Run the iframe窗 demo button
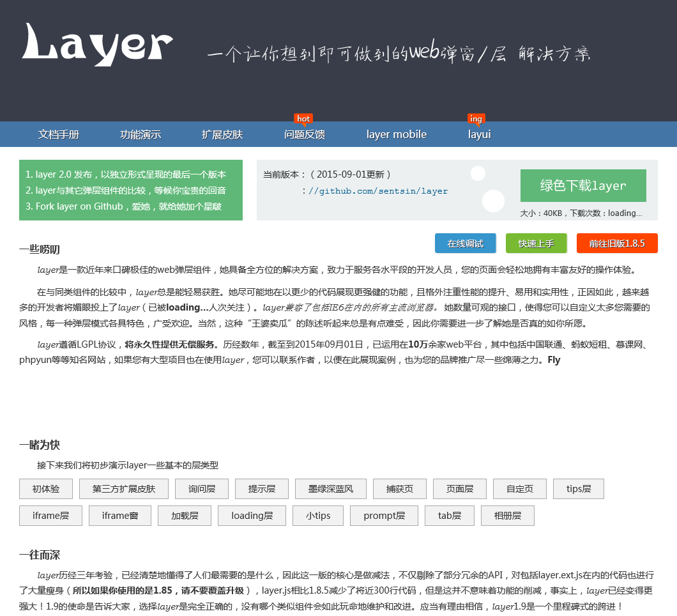 coord(120,516)
